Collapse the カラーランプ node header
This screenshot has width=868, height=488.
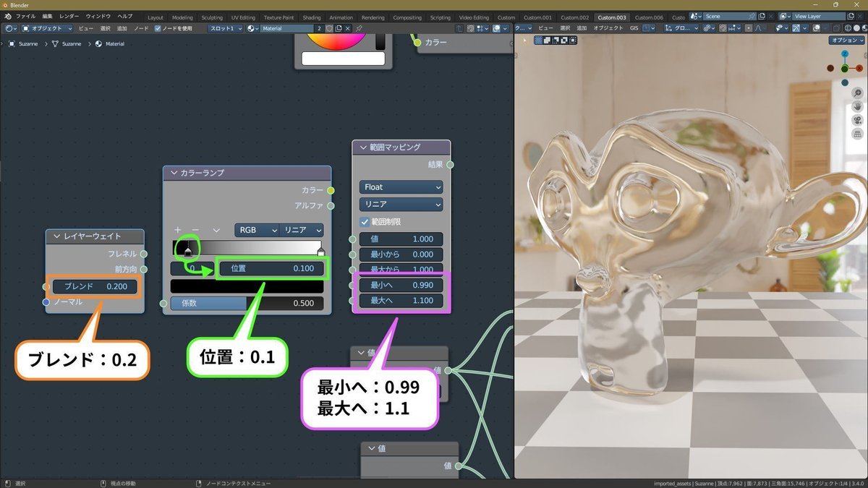click(174, 173)
